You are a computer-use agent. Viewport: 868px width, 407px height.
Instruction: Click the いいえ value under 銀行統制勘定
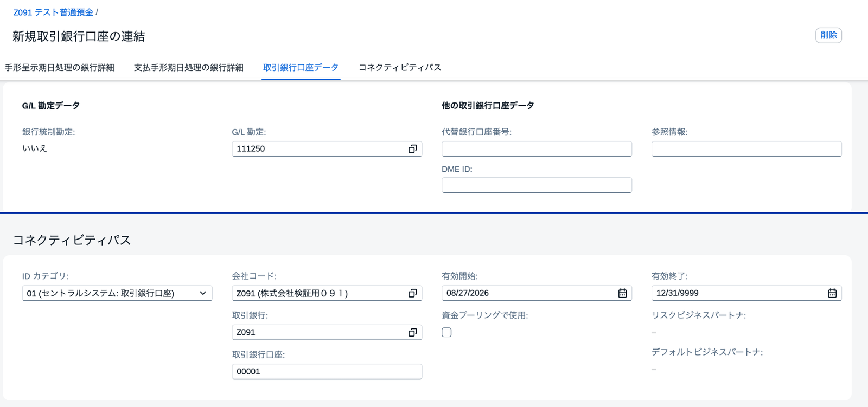click(35, 148)
